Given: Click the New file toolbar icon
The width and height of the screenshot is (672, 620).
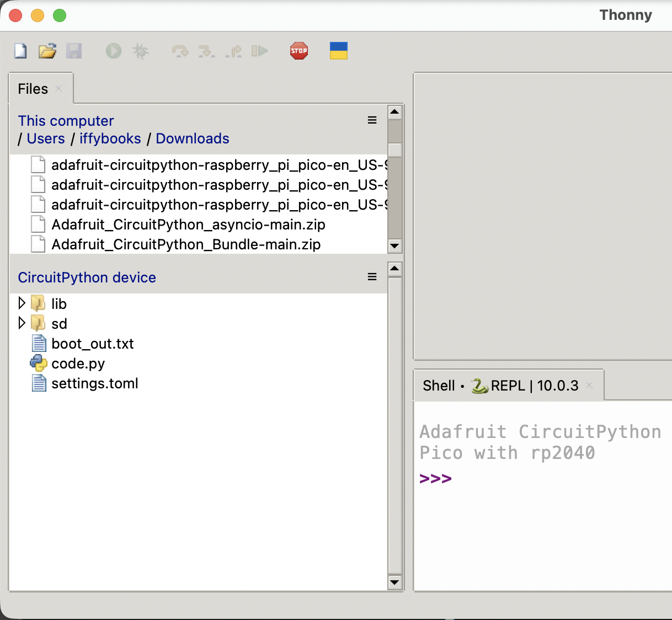Looking at the screenshot, I should tap(20, 51).
